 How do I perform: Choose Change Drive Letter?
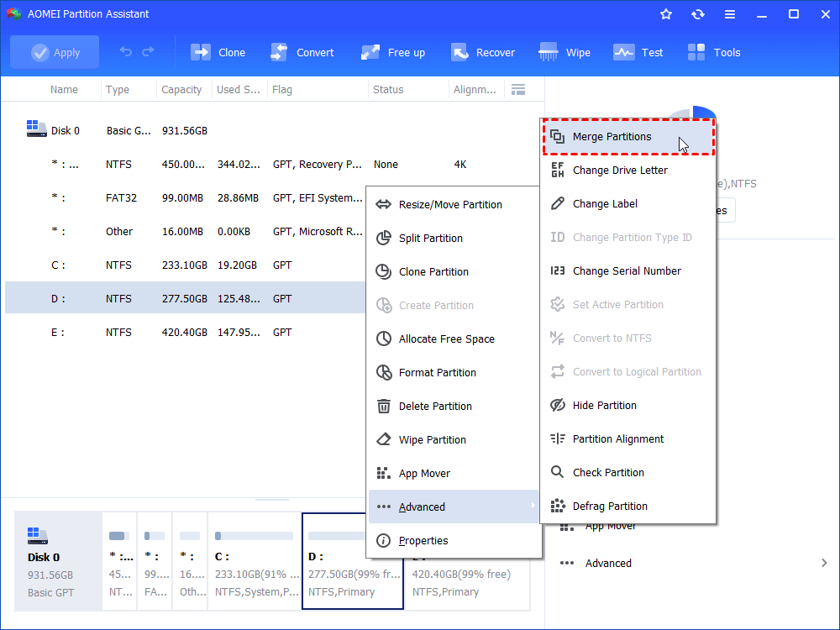click(x=628, y=171)
